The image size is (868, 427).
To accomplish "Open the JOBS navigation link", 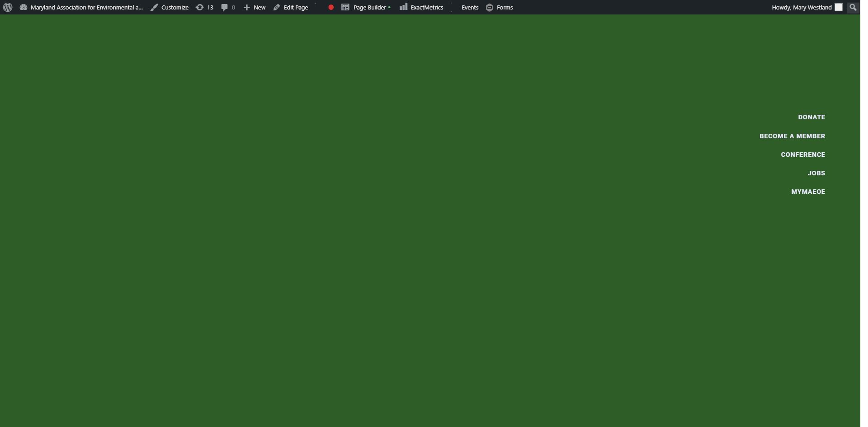I will coord(816,173).
